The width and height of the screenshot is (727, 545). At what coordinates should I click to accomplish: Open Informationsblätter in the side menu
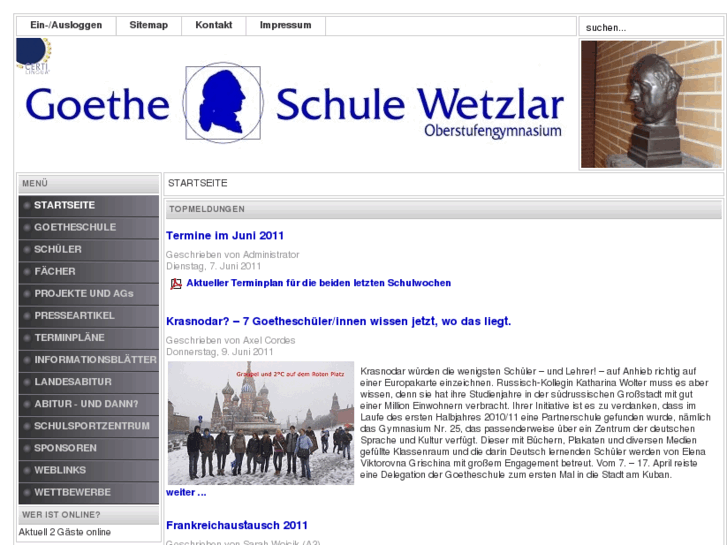89,360
